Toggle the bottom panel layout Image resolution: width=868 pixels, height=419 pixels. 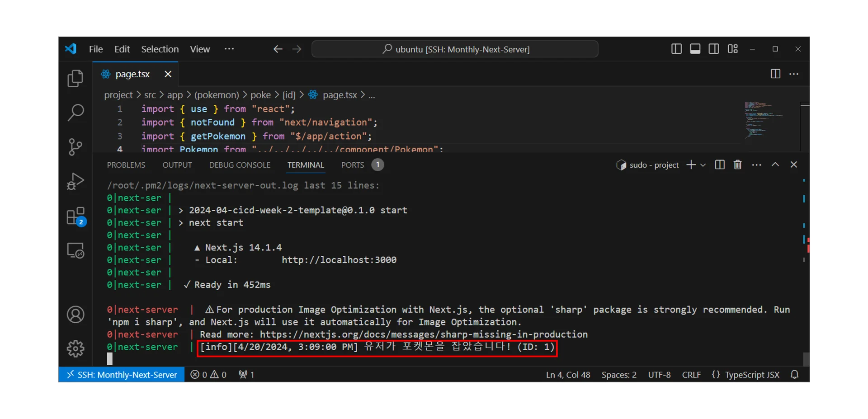point(695,49)
